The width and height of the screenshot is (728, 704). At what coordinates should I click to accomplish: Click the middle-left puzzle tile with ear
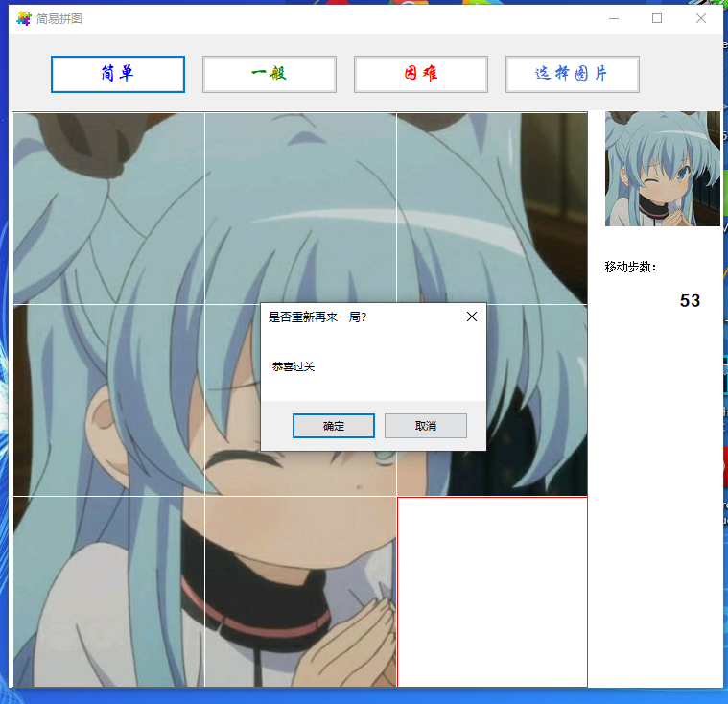(109, 400)
